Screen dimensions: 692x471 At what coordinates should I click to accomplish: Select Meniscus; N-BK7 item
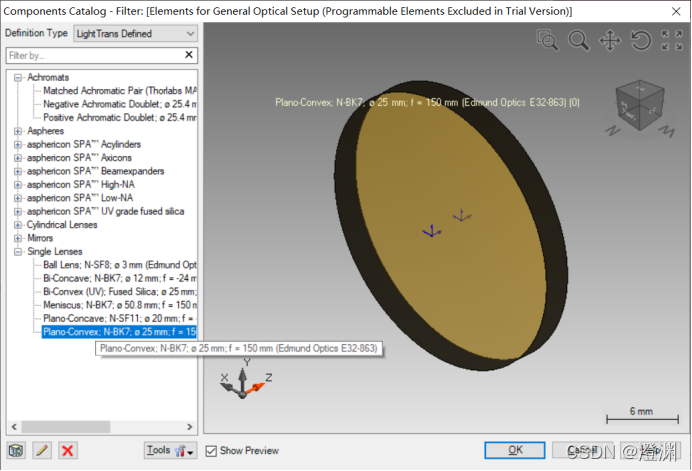pos(120,305)
